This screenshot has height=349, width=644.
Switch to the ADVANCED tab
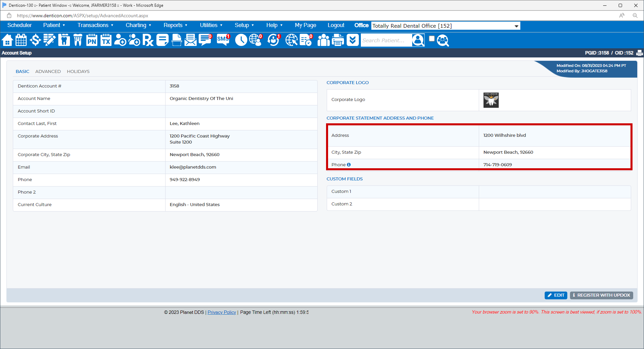[x=48, y=72]
